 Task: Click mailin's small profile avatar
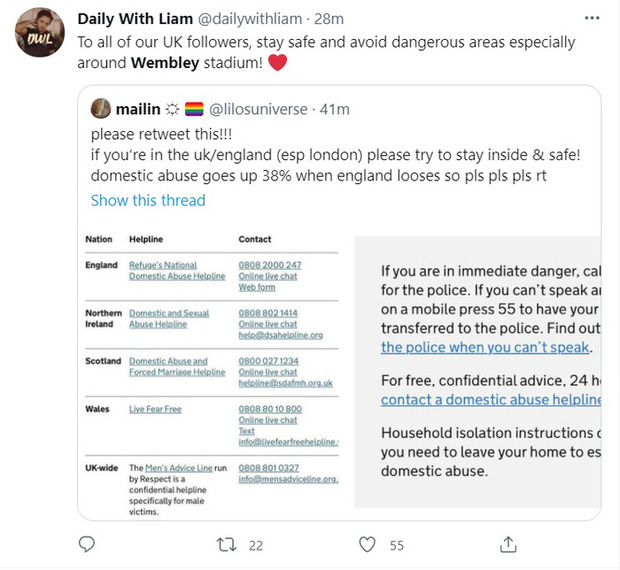[x=101, y=108]
